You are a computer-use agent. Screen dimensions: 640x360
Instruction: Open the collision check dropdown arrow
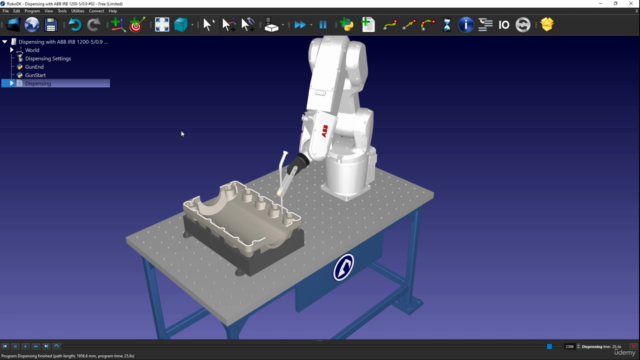[283, 25]
